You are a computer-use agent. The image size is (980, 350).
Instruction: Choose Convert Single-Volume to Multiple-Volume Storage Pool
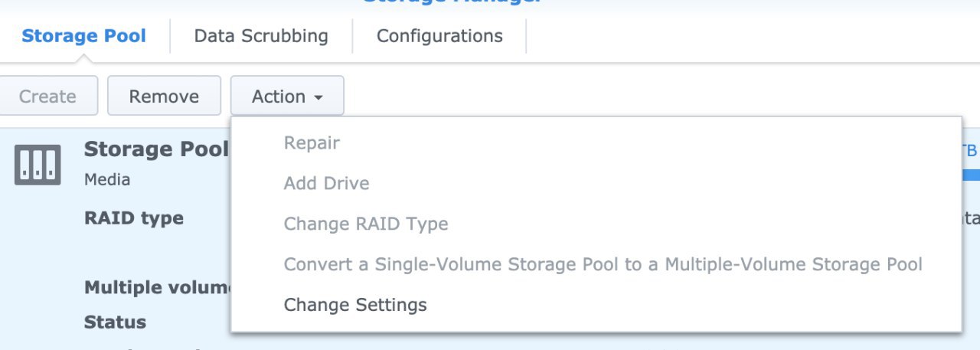tap(603, 264)
